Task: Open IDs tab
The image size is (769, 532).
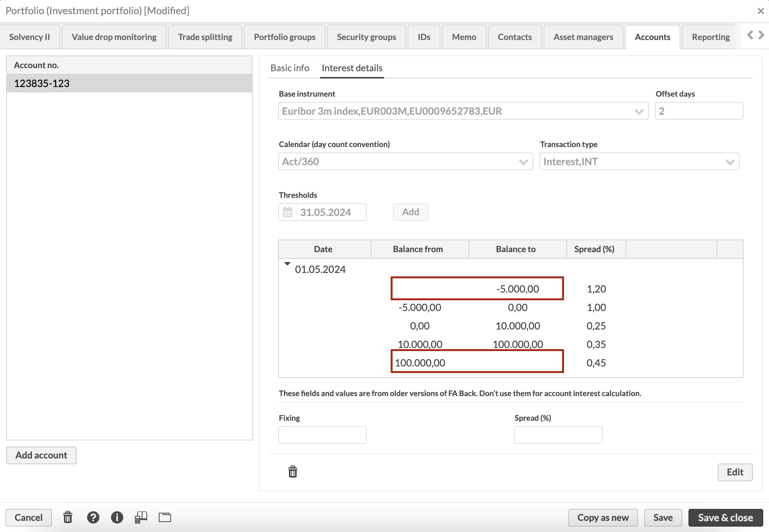Action: pos(424,37)
